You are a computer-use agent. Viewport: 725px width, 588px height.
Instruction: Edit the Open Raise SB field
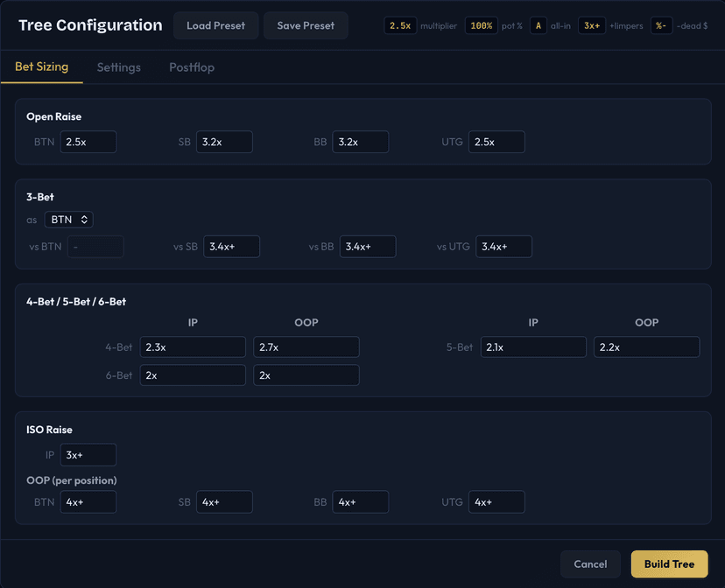pos(224,142)
